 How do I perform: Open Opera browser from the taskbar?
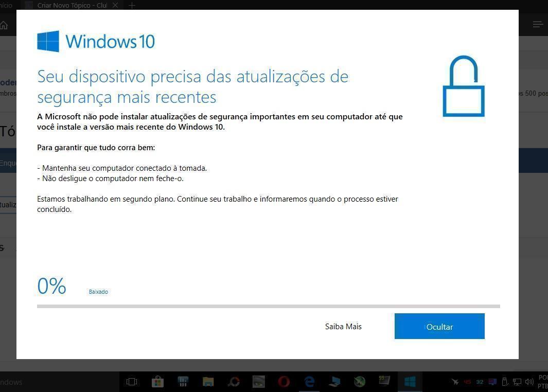pyautogui.click(x=284, y=382)
